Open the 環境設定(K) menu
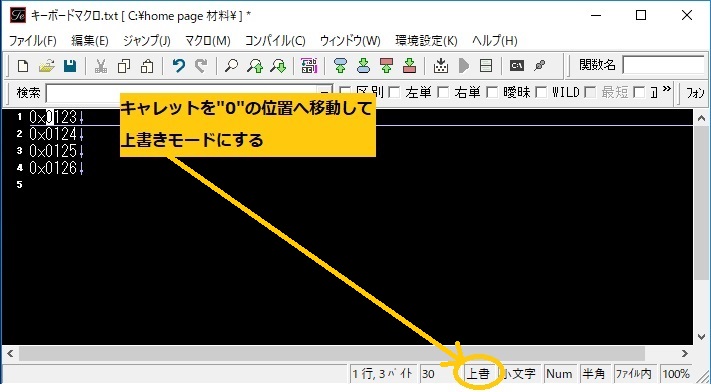Image resolution: width=711 pixels, height=392 pixels. click(x=426, y=41)
